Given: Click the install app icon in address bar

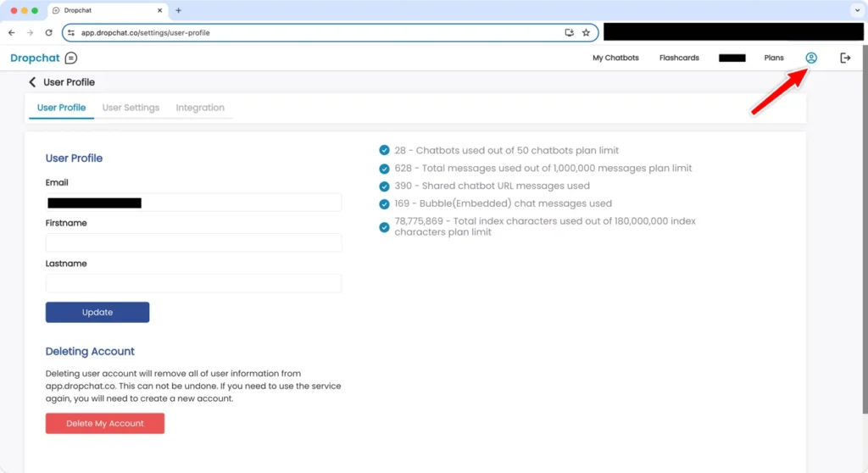Looking at the screenshot, I should click(x=569, y=33).
